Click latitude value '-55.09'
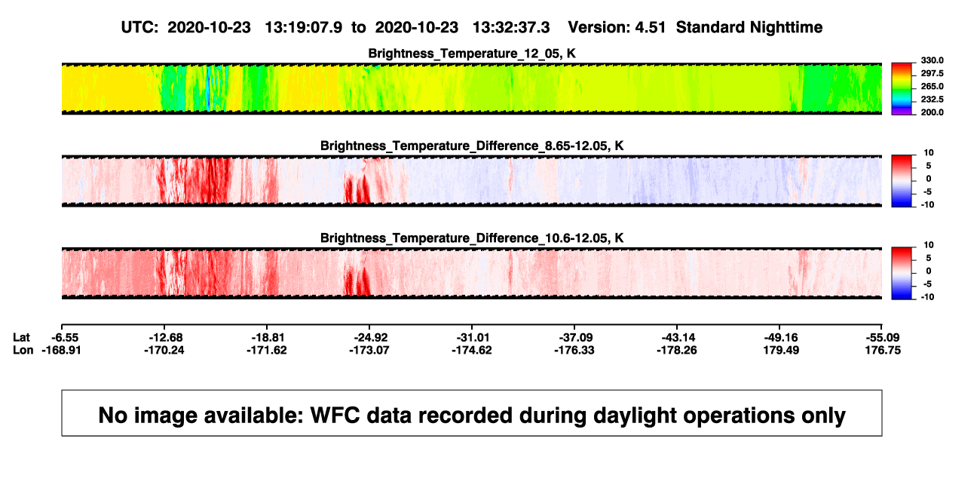This screenshot has height=503, width=980. (x=882, y=337)
